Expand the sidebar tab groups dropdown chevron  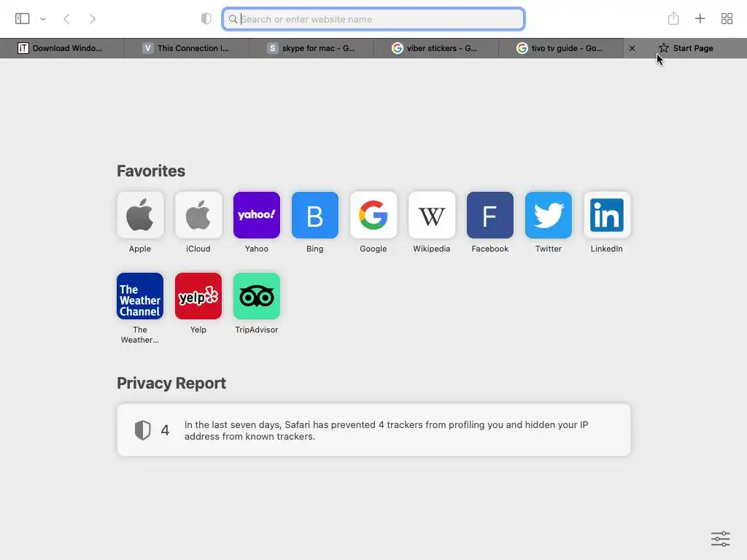tap(43, 19)
